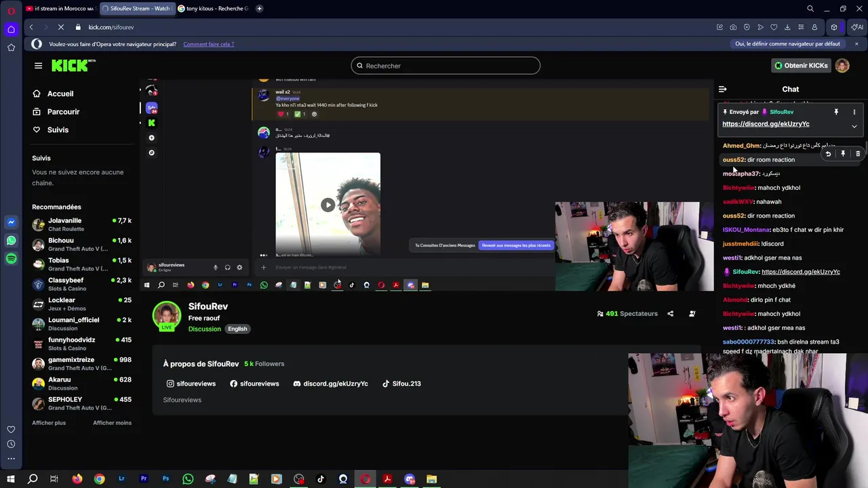Open Bichouu recommended channel

pos(81,244)
